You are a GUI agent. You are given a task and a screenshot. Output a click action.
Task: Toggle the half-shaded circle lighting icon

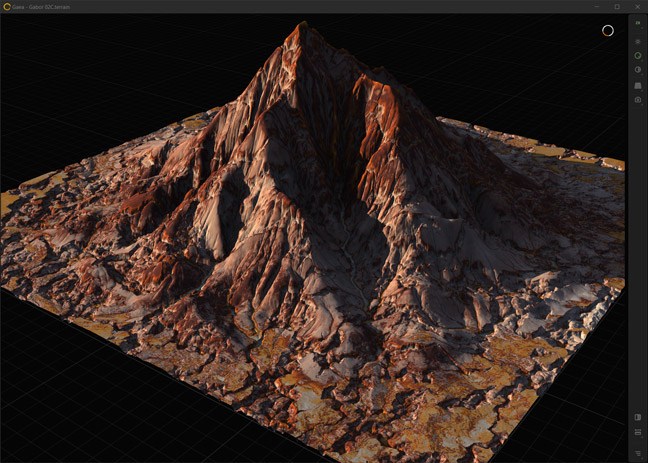(x=638, y=70)
